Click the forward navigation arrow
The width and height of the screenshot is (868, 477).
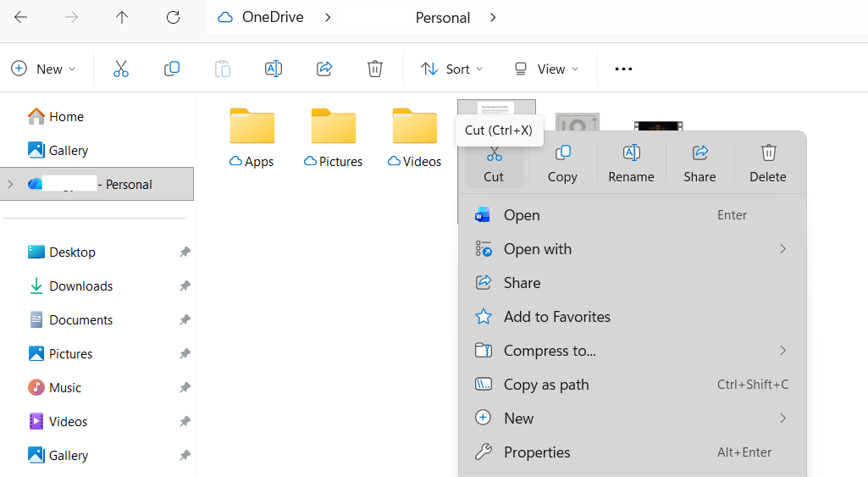coord(71,17)
